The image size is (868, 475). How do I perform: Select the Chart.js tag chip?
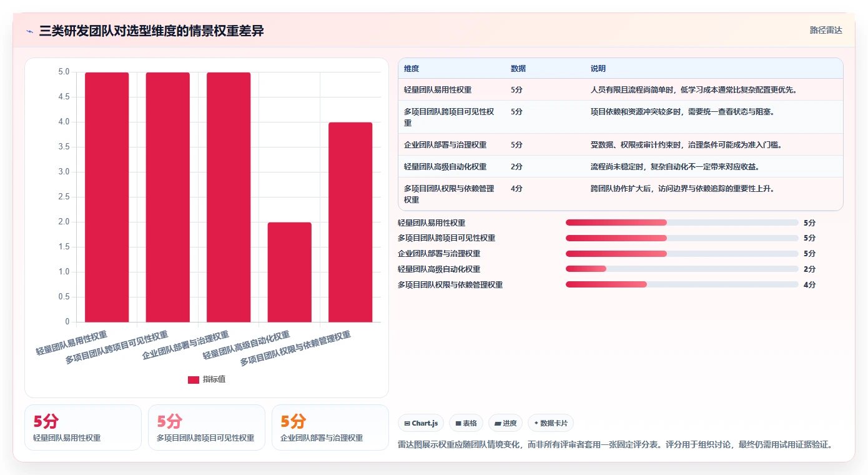[x=422, y=423]
